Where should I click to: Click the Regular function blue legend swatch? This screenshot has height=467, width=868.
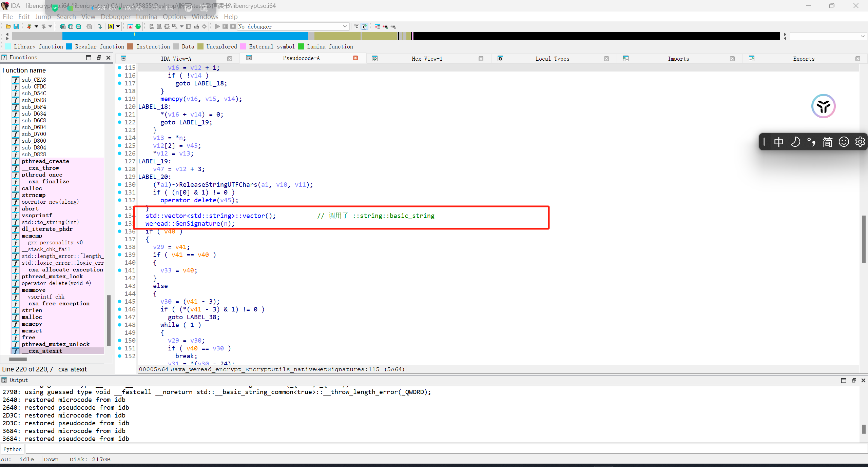tap(70, 46)
